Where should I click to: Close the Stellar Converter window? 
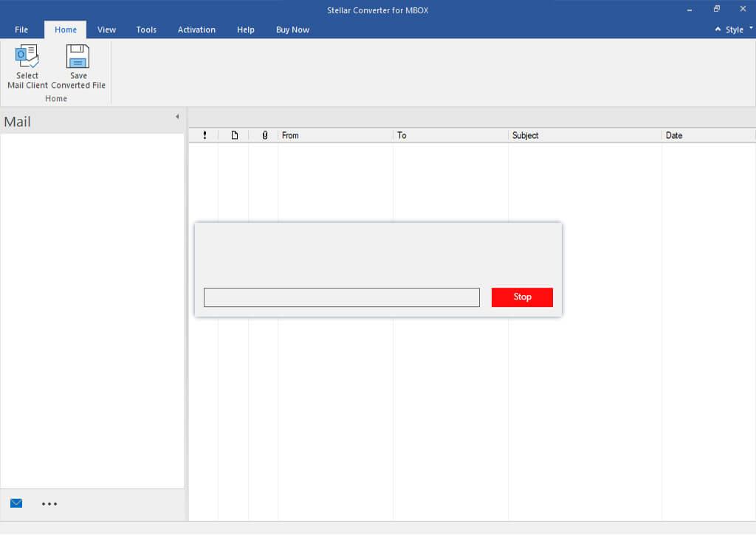point(743,9)
